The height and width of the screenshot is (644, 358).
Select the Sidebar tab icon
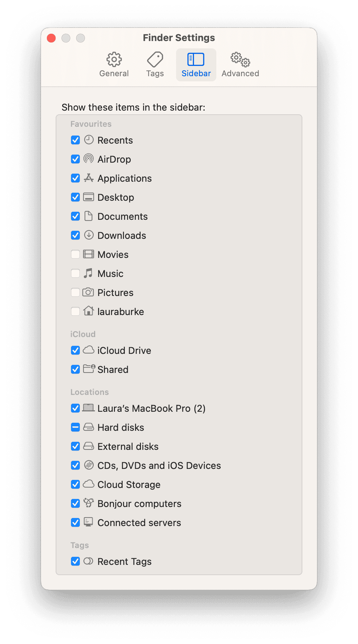(x=196, y=64)
